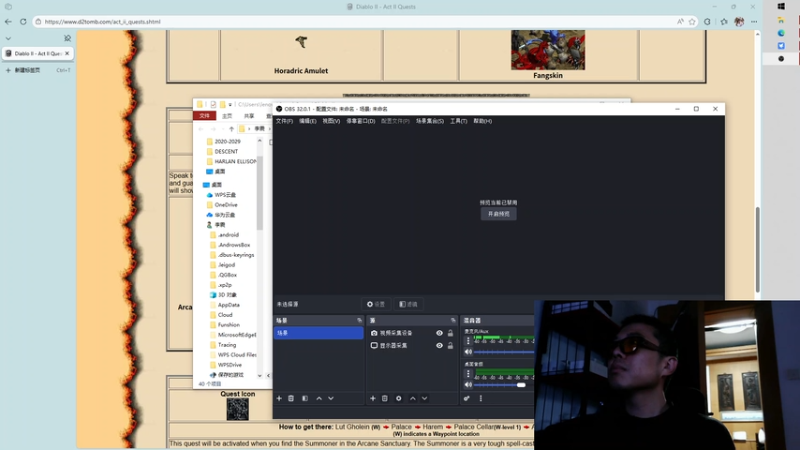Open the OBS Edit menu
800x450 pixels.
click(308, 121)
